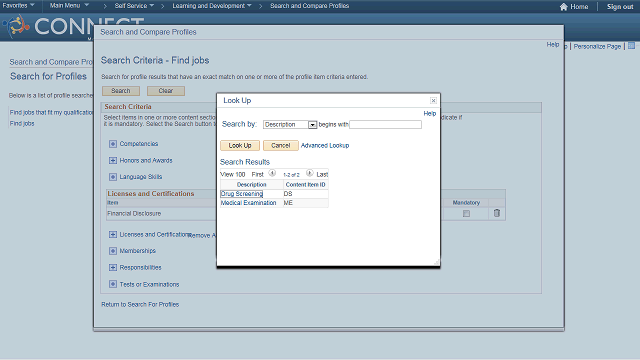Open the Advanced Lookup link
This screenshot has width=640, height=360.
click(x=325, y=145)
